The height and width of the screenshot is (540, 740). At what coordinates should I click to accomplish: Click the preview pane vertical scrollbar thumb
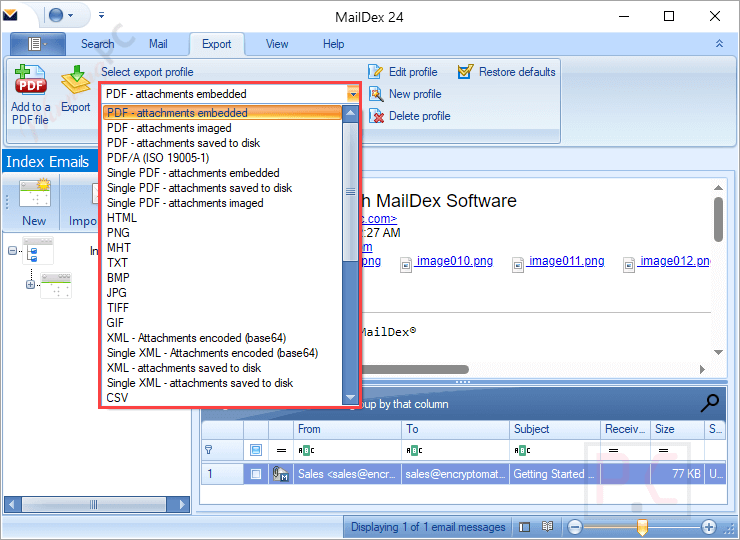pyautogui.click(x=718, y=219)
